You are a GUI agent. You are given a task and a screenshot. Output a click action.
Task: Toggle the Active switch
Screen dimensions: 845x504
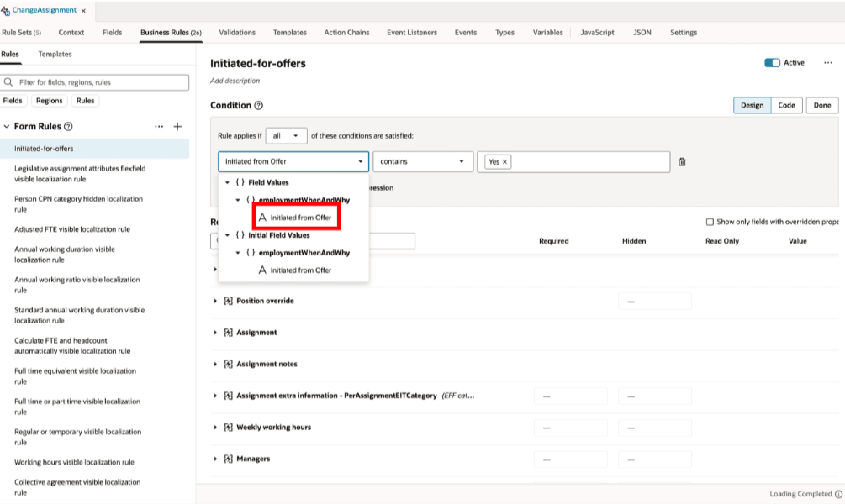point(772,63)
